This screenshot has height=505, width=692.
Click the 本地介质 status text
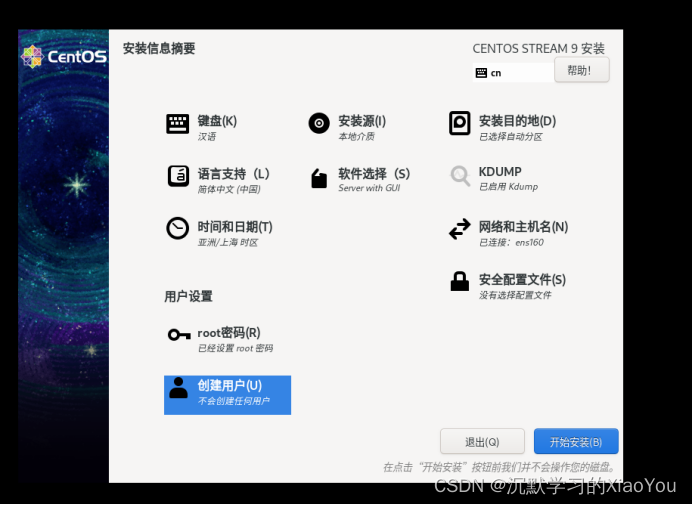(x=356, y=136)
